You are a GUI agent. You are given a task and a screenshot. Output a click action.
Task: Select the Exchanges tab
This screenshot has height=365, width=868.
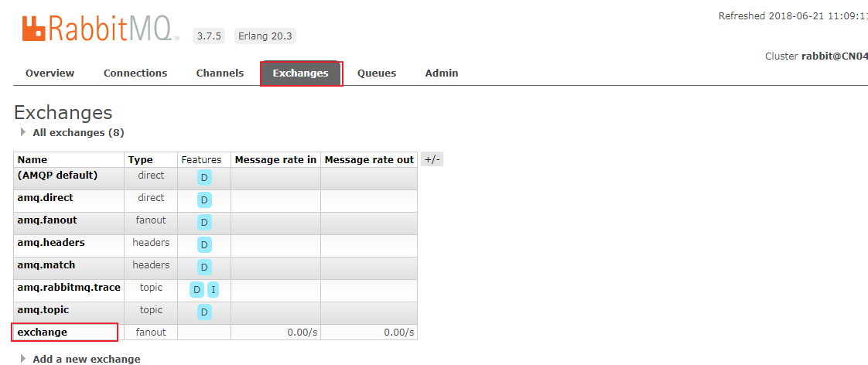point(301,73)
